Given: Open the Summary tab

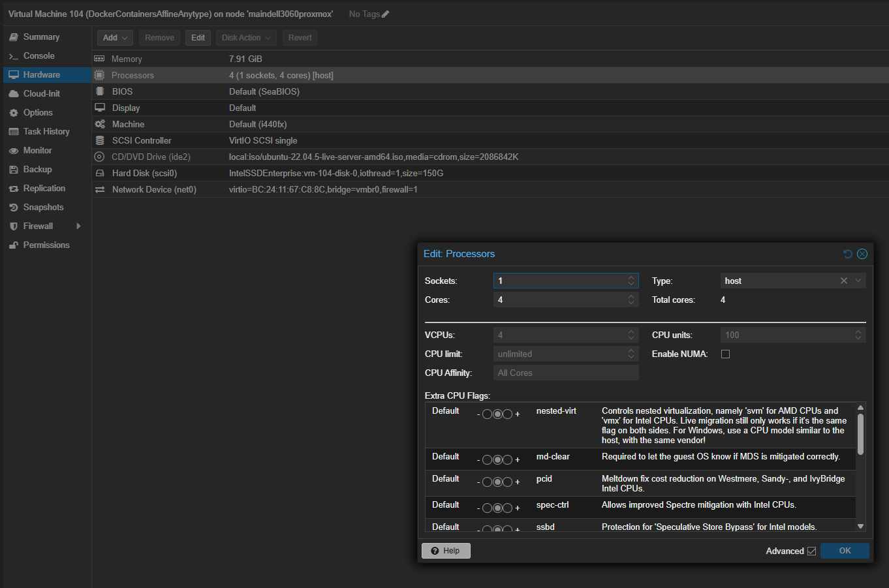Looking at the screenshot, I should 41,37.
